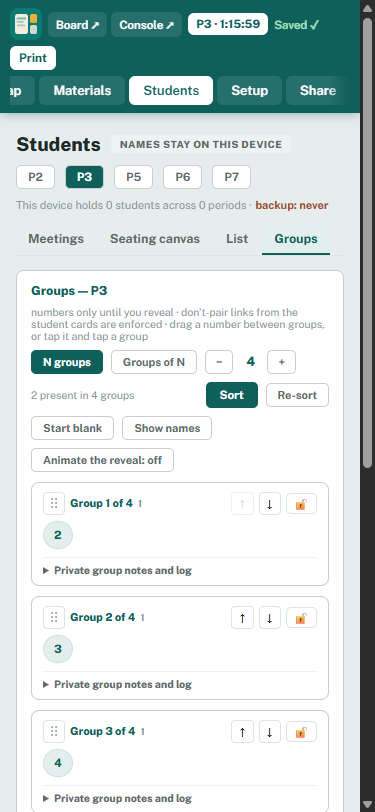375x812 pixels.
Task: Grab Group 2 of 4 drag handle
Action: point(54,617)
